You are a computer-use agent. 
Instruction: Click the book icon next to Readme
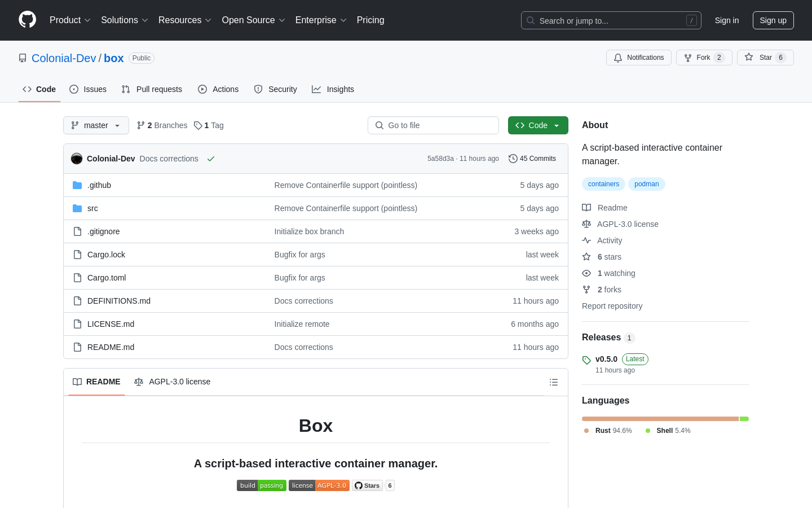(x=586, y=208)
